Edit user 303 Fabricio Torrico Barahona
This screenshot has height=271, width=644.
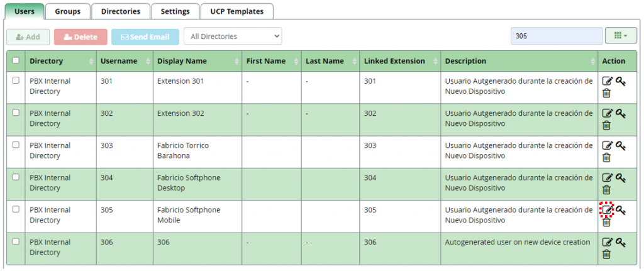[607, 146]
